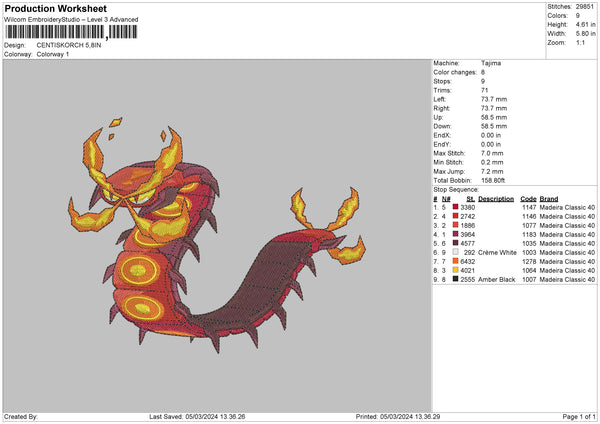This screenshot has height=424, width=600.
Task: Select the red swatch for code 1147
Action: tap(456, 205)
